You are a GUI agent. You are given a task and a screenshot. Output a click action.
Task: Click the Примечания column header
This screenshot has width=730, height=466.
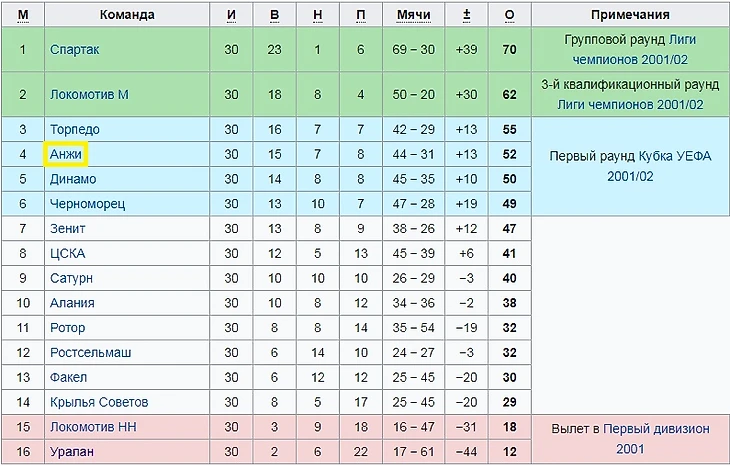[631, 15]
